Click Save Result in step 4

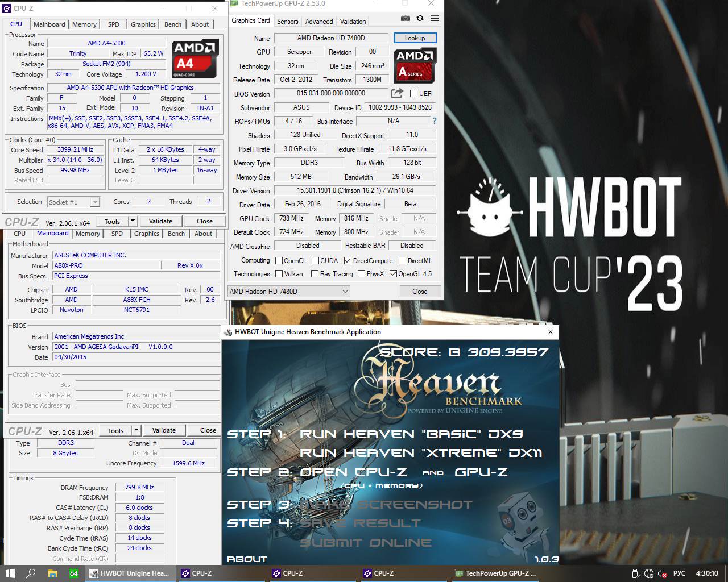click(360, 523)
